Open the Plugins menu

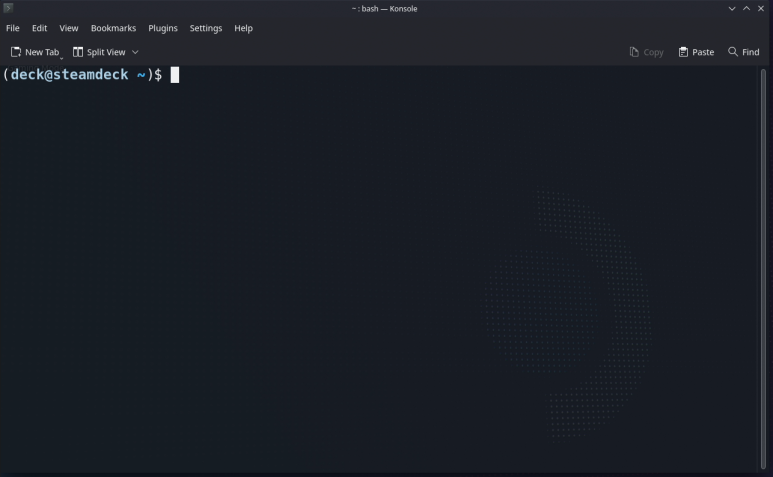163,28
